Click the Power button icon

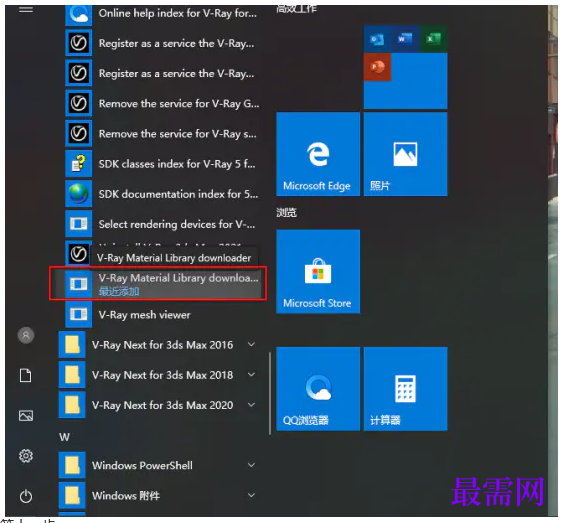tap(26, 496)
